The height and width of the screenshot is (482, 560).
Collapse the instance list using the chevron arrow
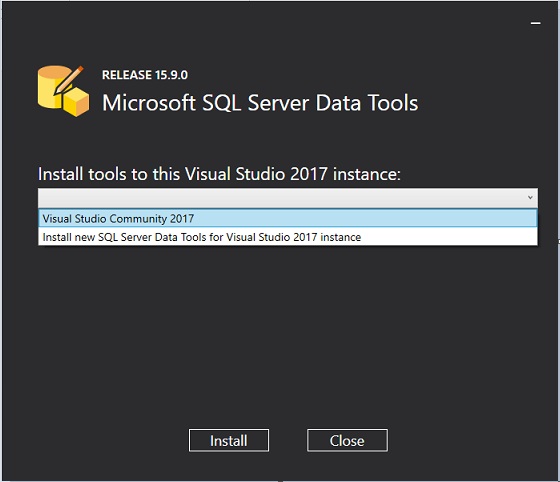(x=530, y=197)
